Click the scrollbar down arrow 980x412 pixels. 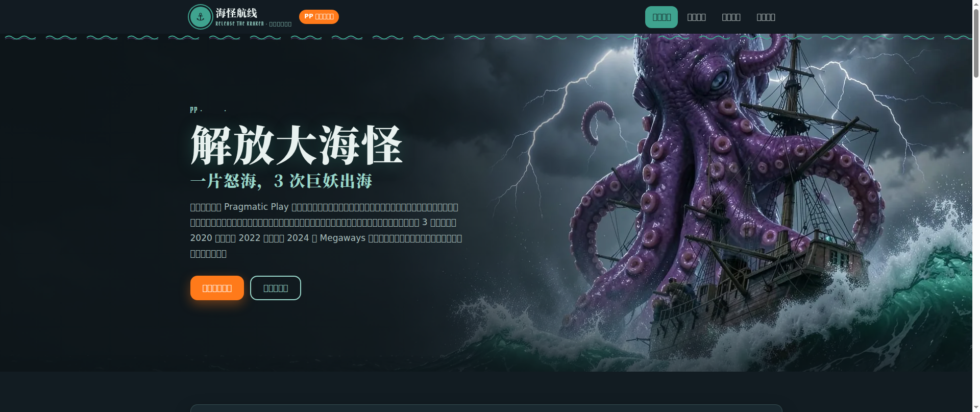pos(976,408)
